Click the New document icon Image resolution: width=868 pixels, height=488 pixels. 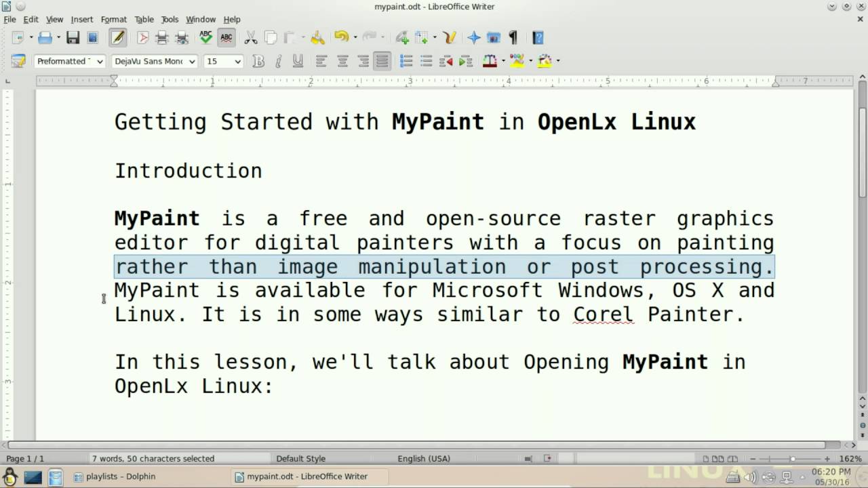pos(18,38)
